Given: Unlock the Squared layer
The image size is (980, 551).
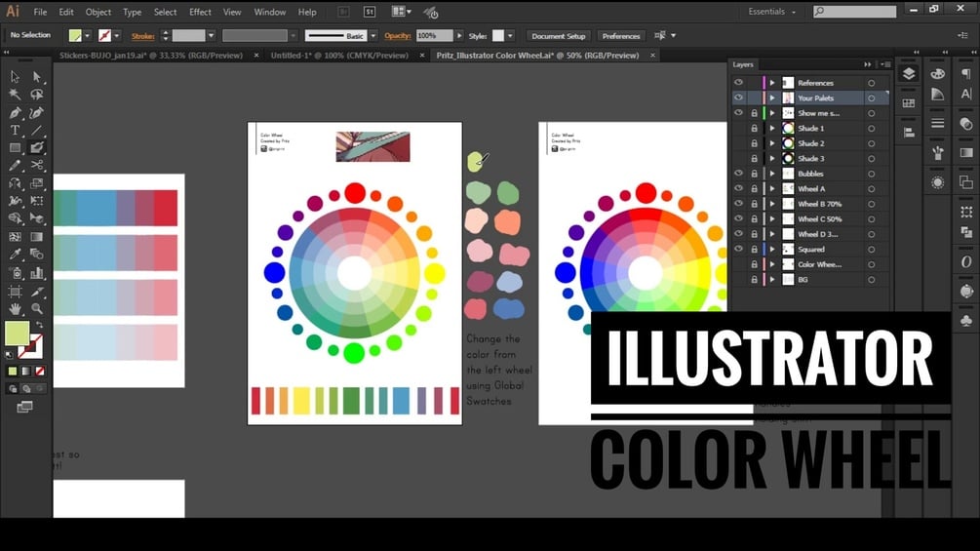Looking at the screenshot, I should [x=755, y=250].
